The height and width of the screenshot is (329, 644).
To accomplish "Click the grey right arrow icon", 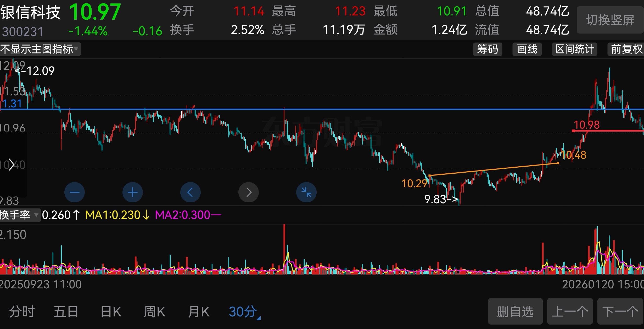I will [249, 192].
